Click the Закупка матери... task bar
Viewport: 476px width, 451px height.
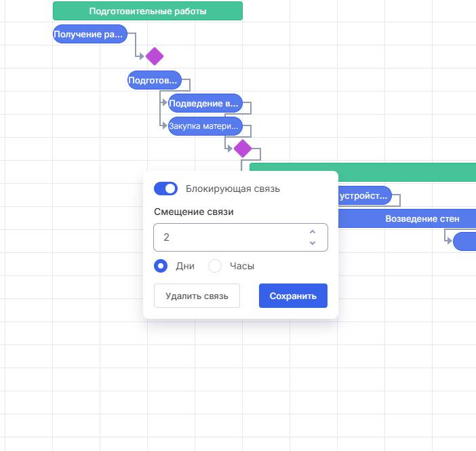[x=205, y=126]
